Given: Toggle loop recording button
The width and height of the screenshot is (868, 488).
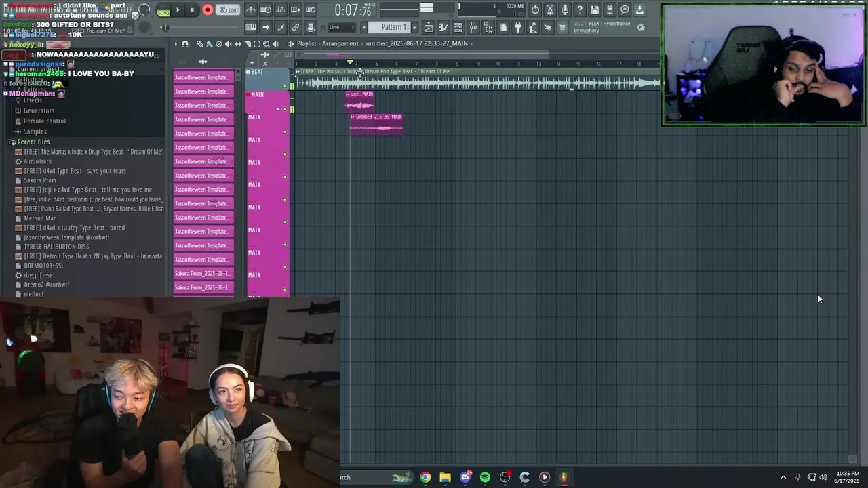Looking at the screenshot, I should click(311, 10).
